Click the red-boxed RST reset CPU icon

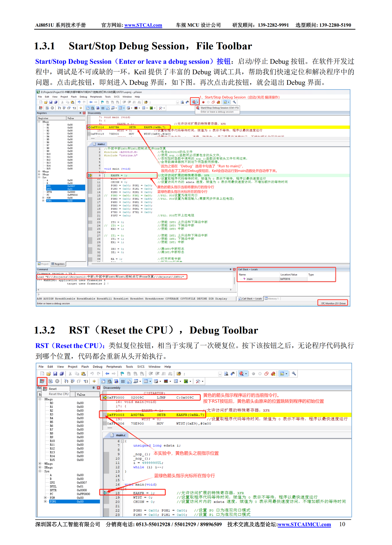[42, 381]
